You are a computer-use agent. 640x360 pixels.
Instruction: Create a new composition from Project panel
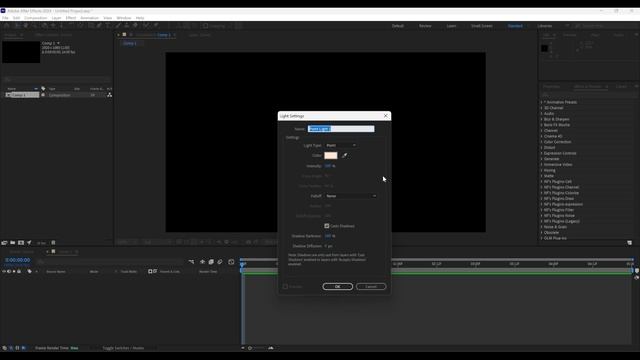[21, 242]
